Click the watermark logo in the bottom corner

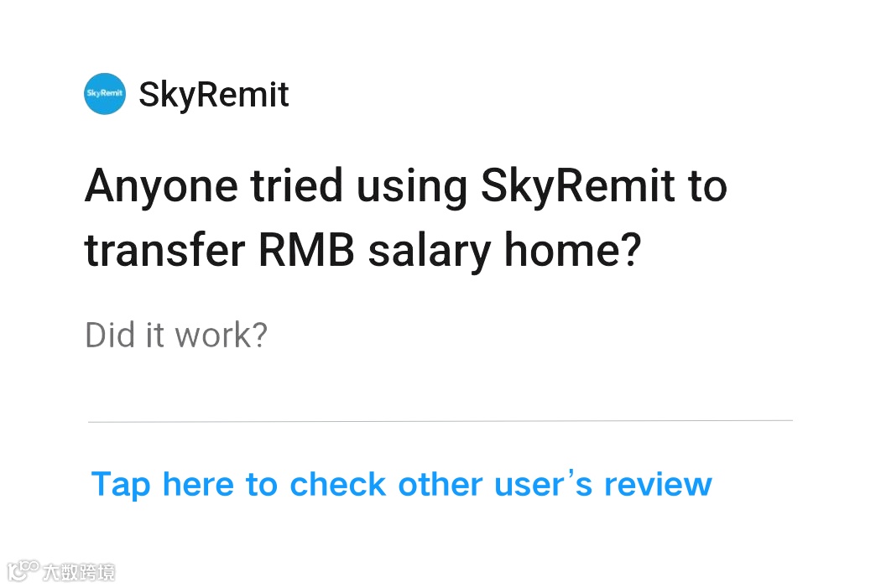[22, 571]
